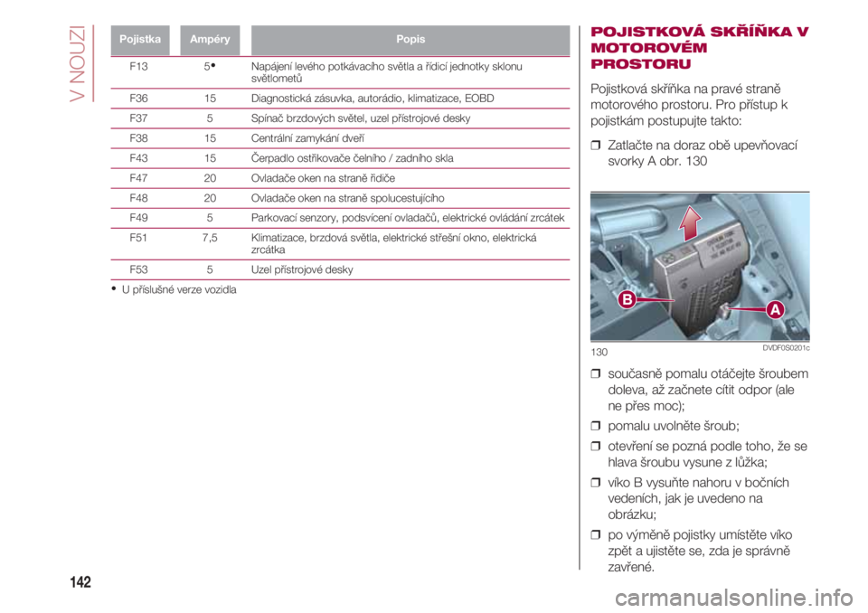Select fuse cell 'F53'
Viewport: 868px width, 613px height.
(138, 270)
